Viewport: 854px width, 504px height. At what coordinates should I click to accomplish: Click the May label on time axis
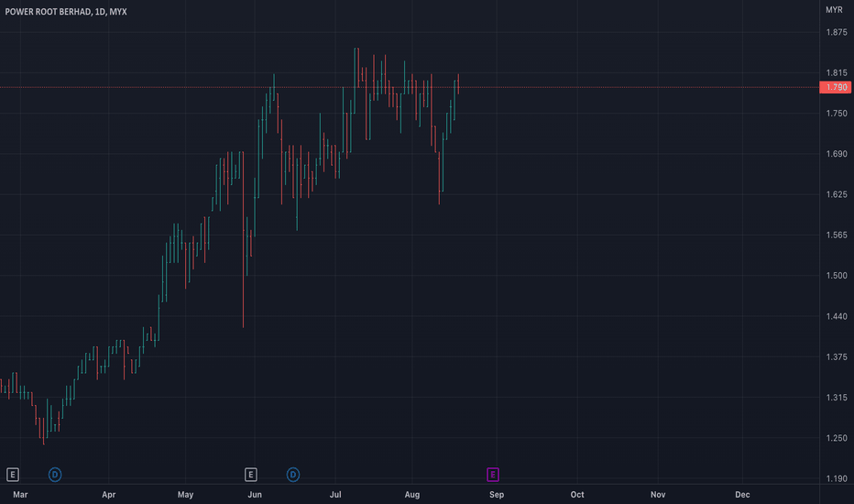pyautogui.click(x=186, y=495)
